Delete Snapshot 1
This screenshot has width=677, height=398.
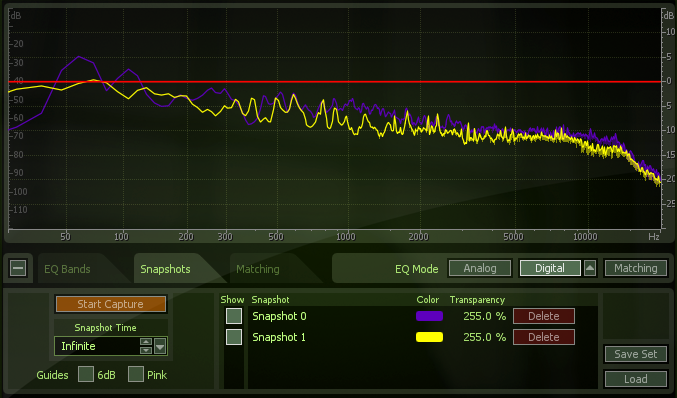click(x=544, y=337)
